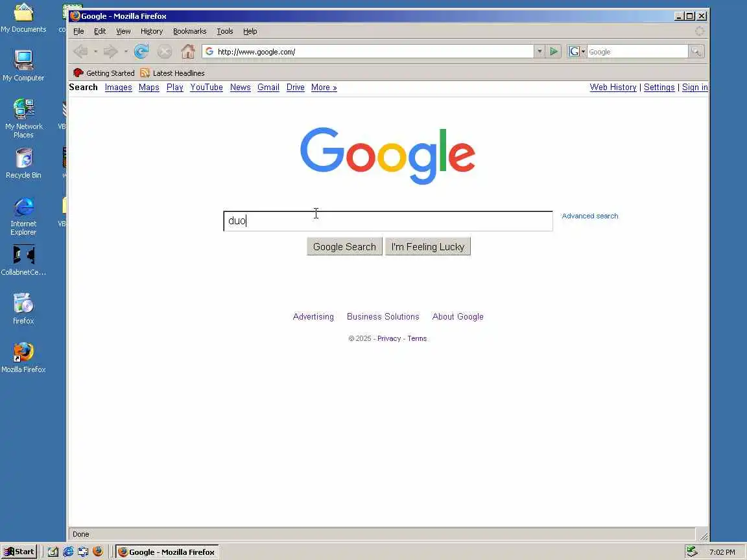Open the Business Solutions footer link

point(383,317)
